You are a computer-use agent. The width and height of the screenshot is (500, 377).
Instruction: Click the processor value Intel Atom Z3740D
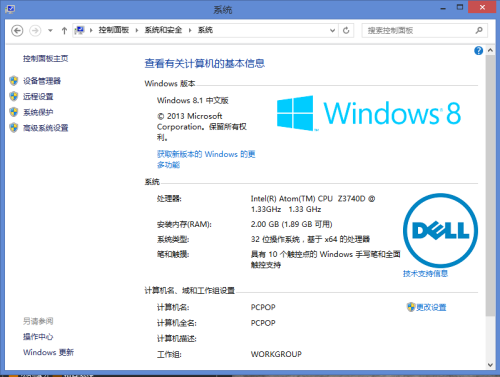(x=313, y=204)
